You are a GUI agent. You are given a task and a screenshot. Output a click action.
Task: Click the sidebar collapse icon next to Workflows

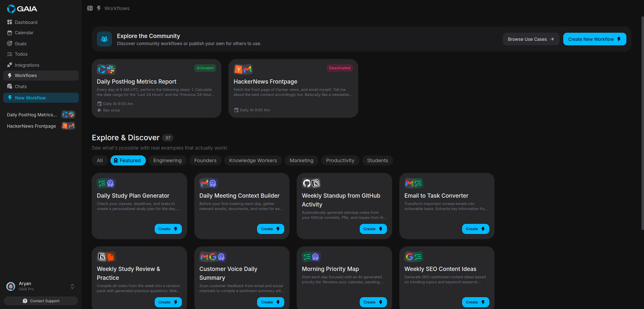(90, 8)
